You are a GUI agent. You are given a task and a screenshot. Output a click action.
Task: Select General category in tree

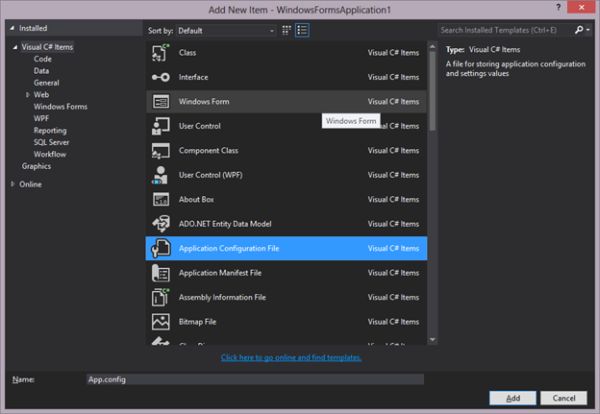coord(46,83)
